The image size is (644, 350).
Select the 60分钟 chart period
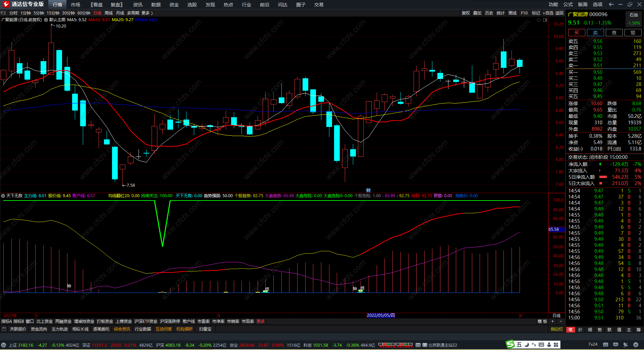pos(84,13)
